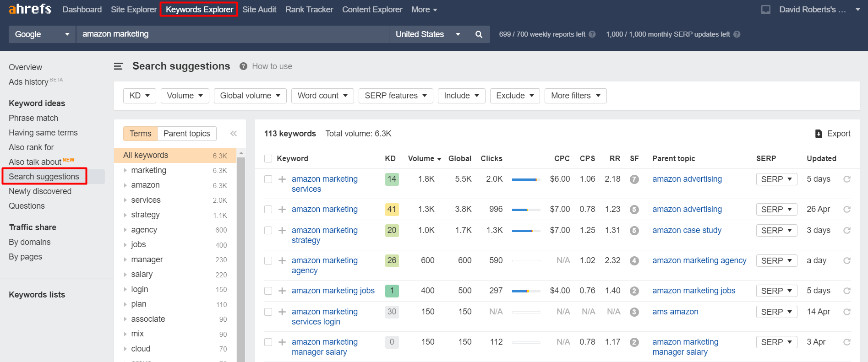The height and width of the screenshot is (362, 868).
Task: Click SF badge 4 for amazon marketing agency
Action: click(634, 261)
